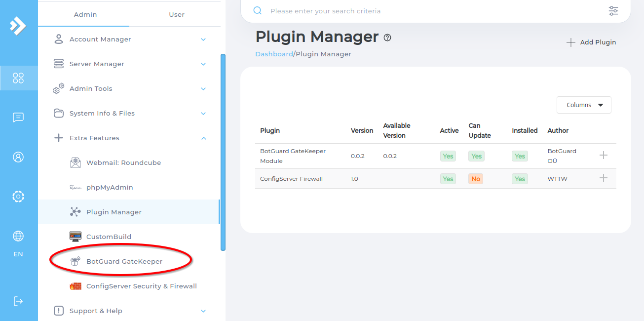This screenshot has width=644, height=321.
Task: Click the Extra Features plus icon
Action: (59, 138)
